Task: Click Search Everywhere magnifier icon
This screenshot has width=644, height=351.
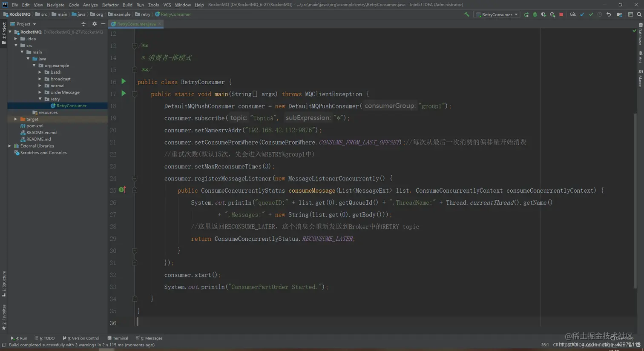Action: tap(639, 14)
